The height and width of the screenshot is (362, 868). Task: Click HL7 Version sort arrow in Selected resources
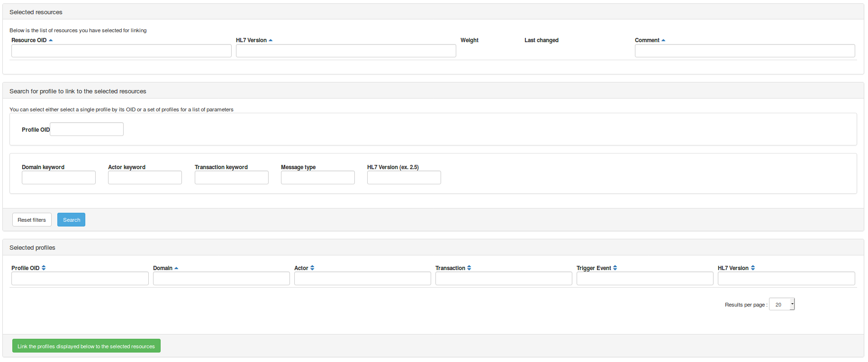click(x=271, y=40)
